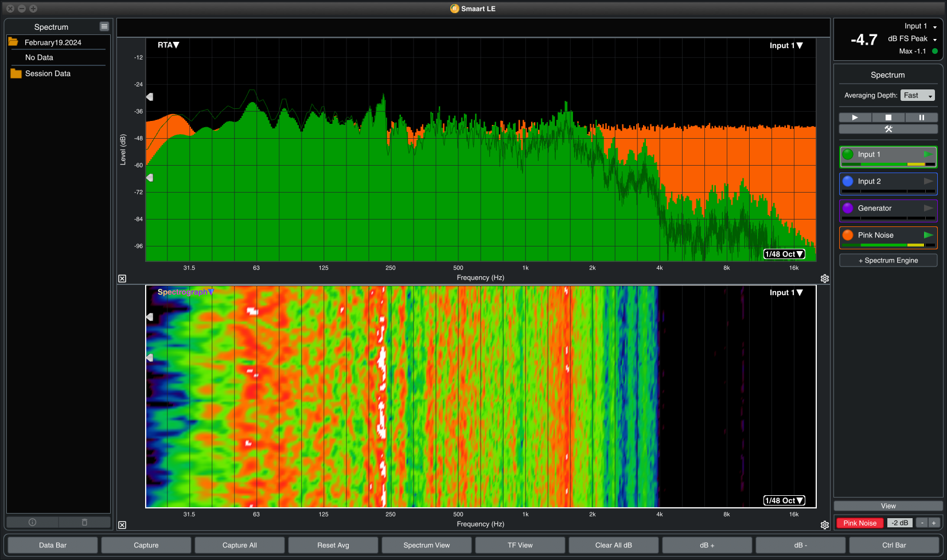Click the upper RTA level range marker
Viewport: 947px width, 560px height.
[150, 97]
